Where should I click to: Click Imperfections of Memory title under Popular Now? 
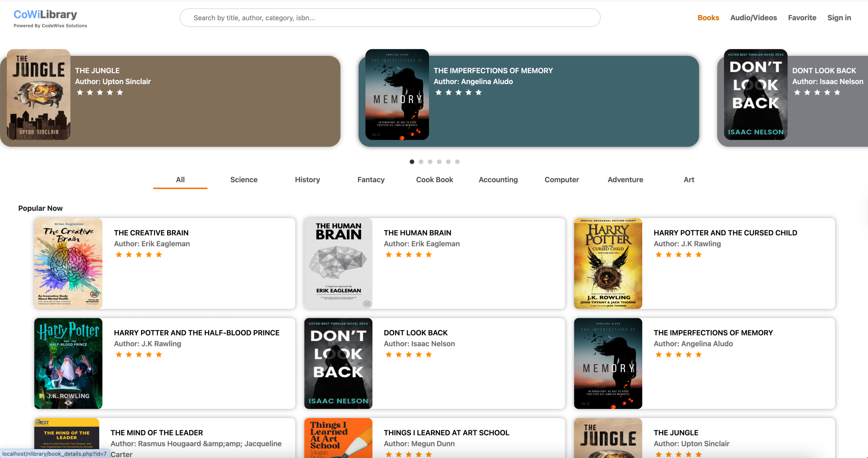tap(713, 333)
